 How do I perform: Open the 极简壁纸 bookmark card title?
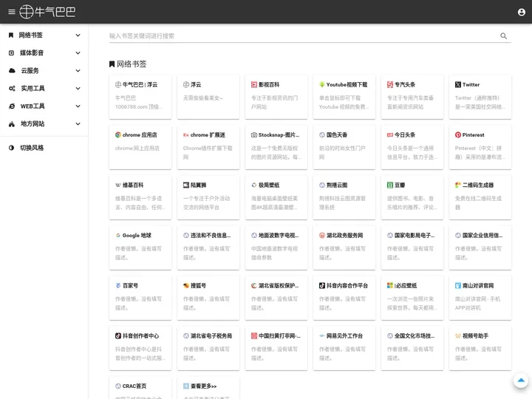pos(269,185)
